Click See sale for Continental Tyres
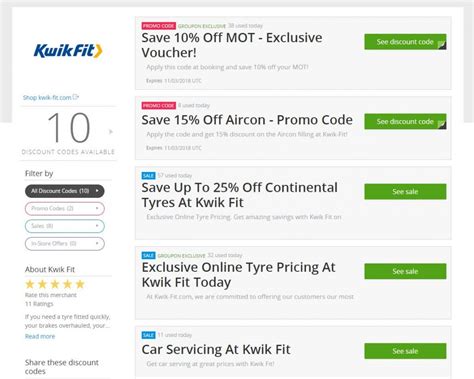The width and height of the screenshot is (474, 379). [x=405, y=192]
